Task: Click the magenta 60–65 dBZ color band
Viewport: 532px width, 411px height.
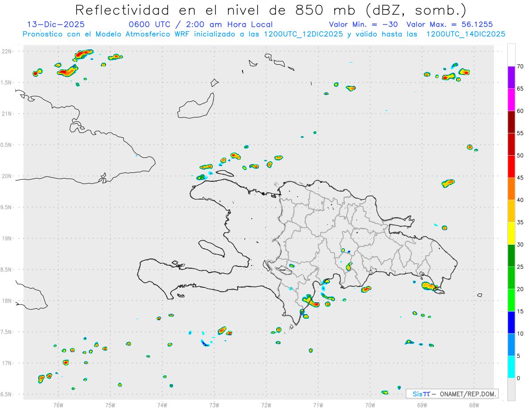Action: 511,100
